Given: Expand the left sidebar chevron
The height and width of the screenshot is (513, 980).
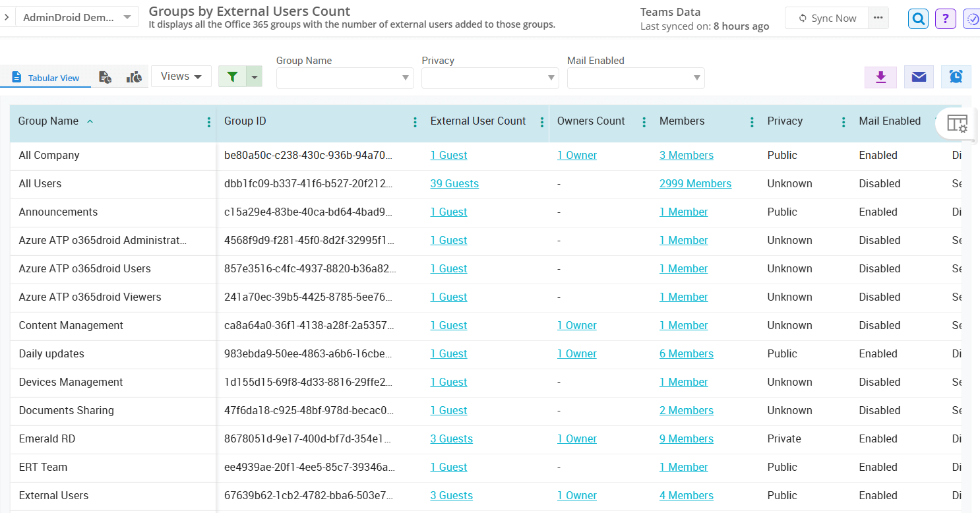Looking at the screenshot, I should 7,17.
